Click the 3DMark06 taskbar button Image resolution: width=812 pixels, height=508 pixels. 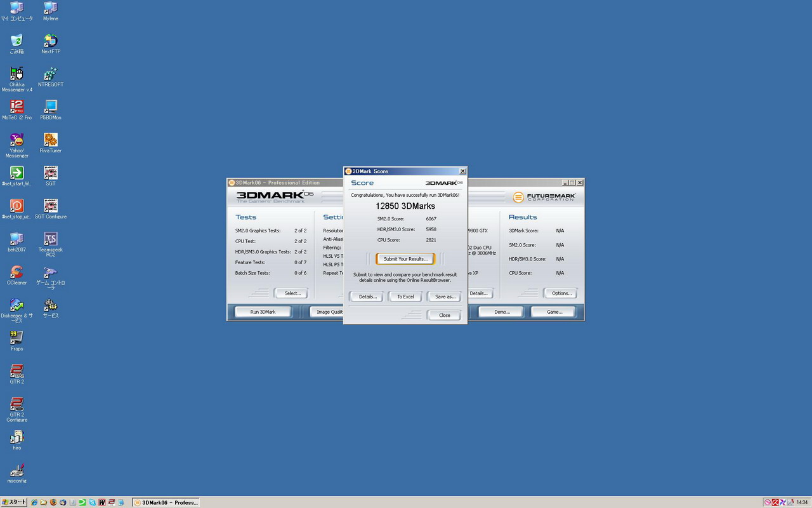click(166, 502)
